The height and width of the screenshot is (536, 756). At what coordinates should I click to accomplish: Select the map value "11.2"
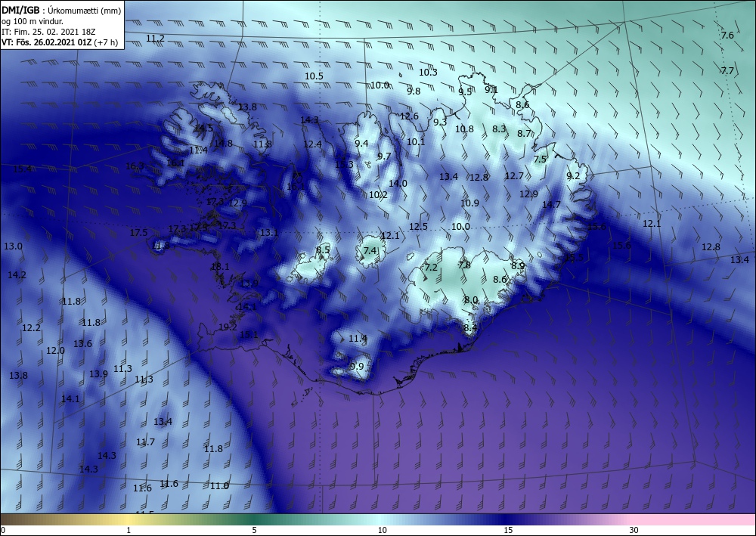click(x=155, y=39)
